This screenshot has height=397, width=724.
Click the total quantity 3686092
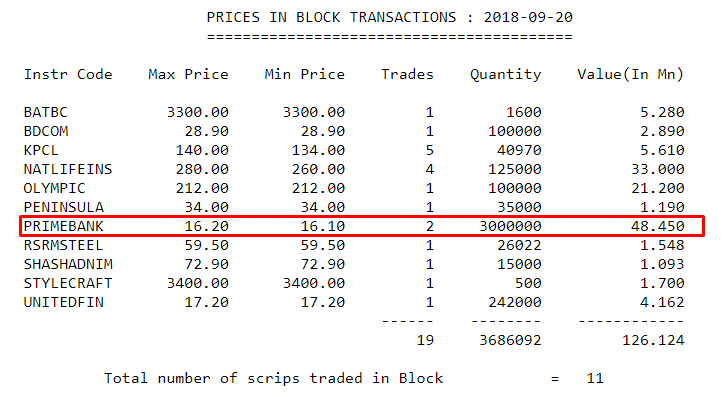click(x=510, y=340)
